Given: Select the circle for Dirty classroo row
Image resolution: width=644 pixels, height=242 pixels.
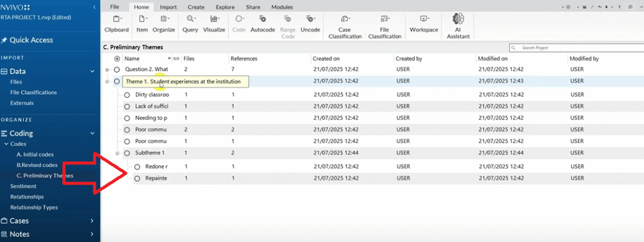Looking at the screenshot, I should click(127, 95).
